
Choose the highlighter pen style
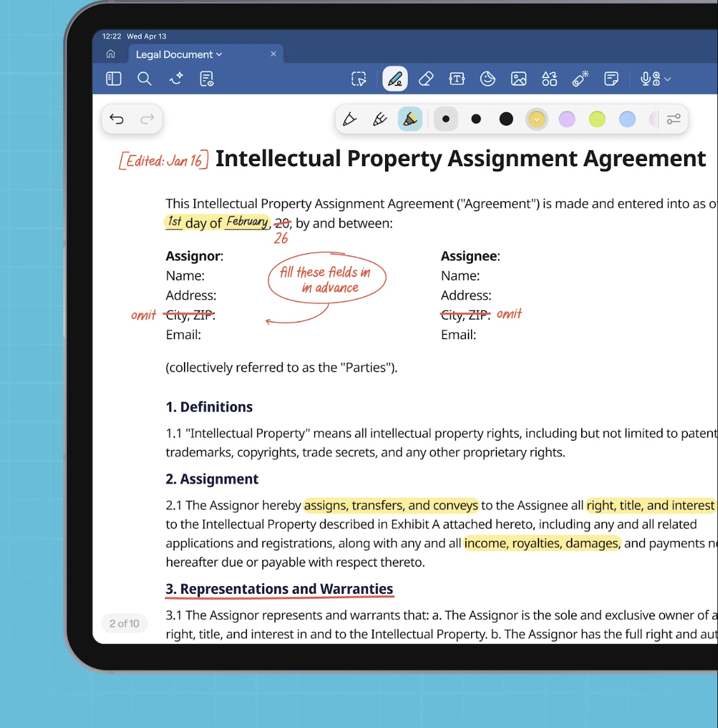[x=410, y=120]
